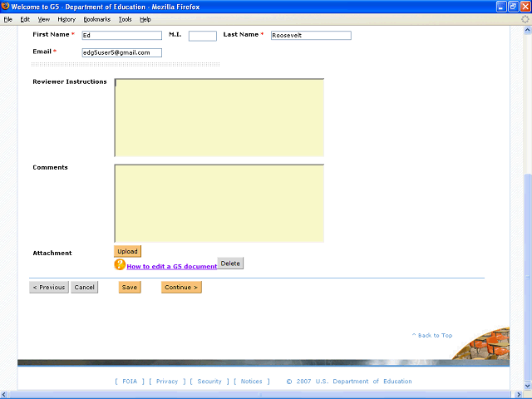Screen dimensions: 532x399
Task: Open the Bookmarks menu
Action: pyautogui.click(x=97, y=19)
